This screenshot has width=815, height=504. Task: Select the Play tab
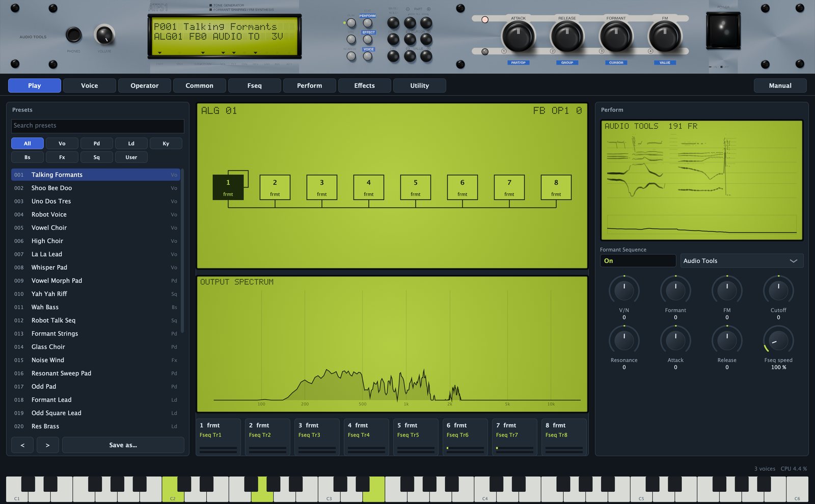(x=35, y=86)
